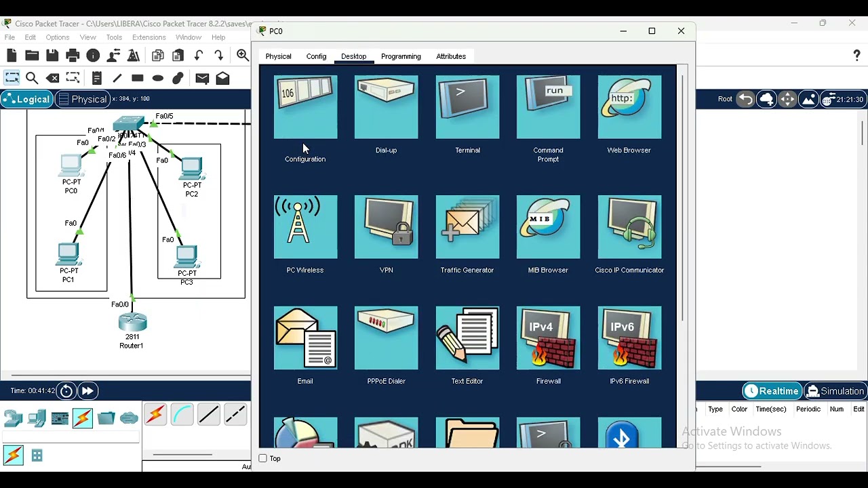Launch the Traffic Generator app

[x=467, y=227]
